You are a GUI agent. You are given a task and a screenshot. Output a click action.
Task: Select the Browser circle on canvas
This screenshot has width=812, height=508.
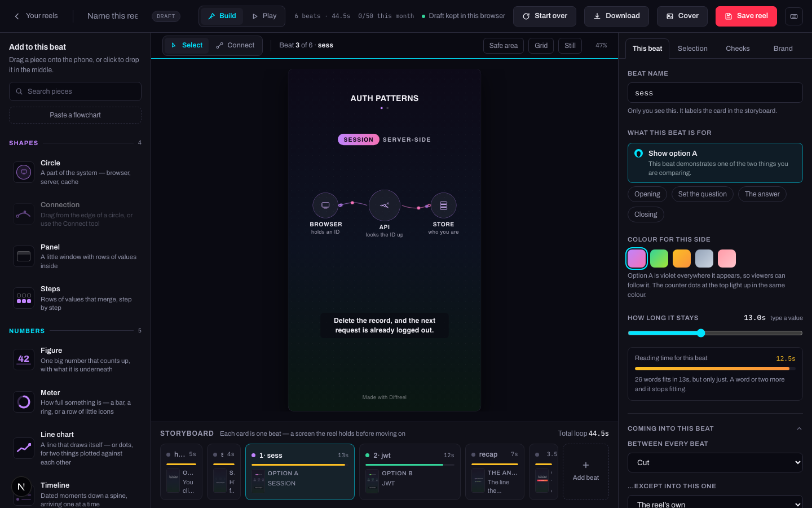[325, 205]
